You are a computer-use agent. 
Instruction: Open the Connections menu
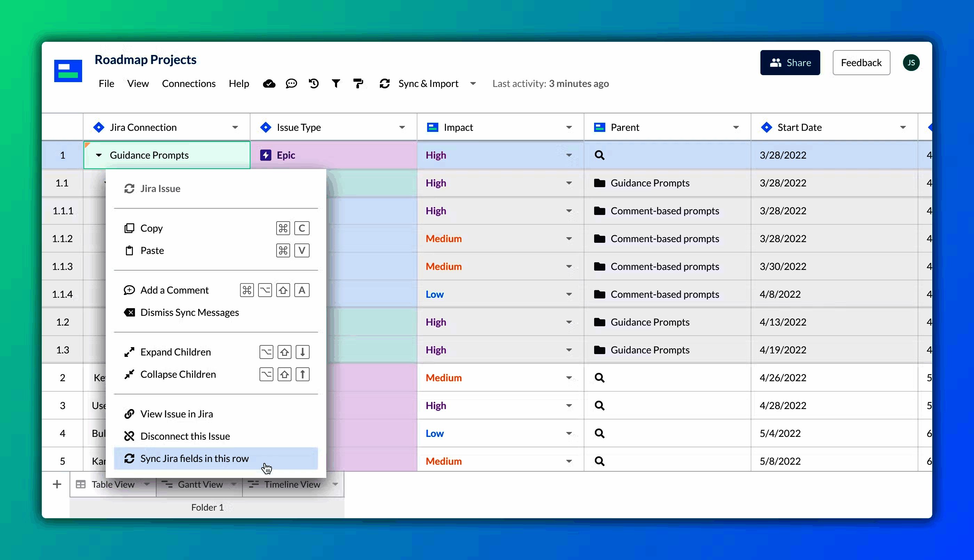point(189,83)
